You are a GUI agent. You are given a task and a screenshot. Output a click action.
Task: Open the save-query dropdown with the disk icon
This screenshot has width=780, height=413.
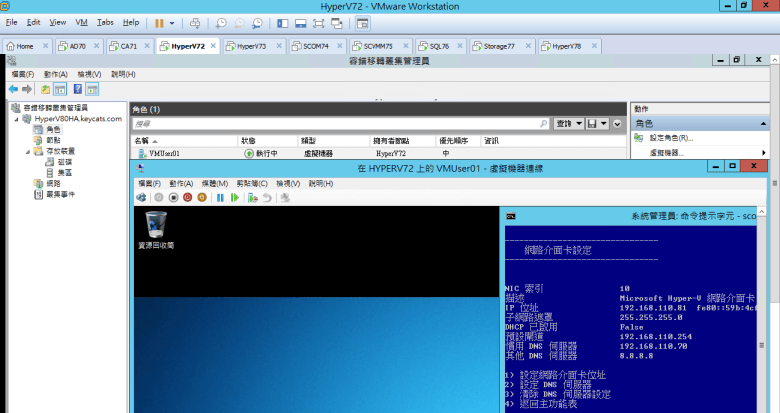tap(598, 123)
